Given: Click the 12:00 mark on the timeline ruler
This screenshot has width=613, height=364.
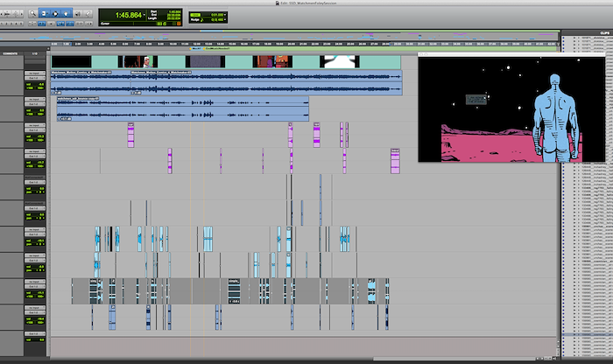Looking at the screenshot, I should (x=197, y=44).
